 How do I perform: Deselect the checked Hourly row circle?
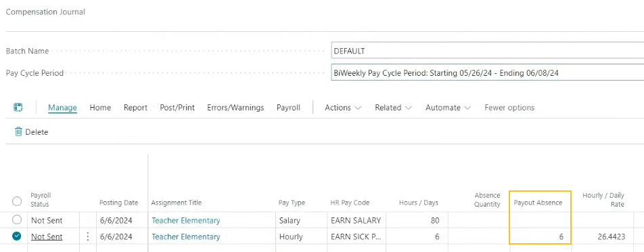click(17, 236)
